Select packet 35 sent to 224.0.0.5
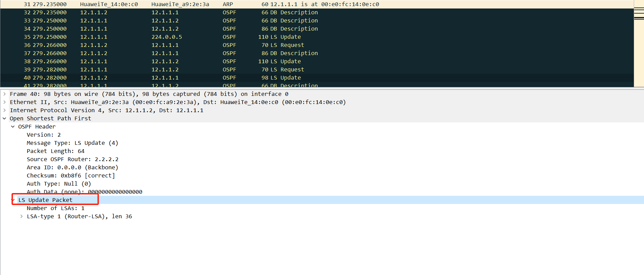 click(x=317, y=37)
